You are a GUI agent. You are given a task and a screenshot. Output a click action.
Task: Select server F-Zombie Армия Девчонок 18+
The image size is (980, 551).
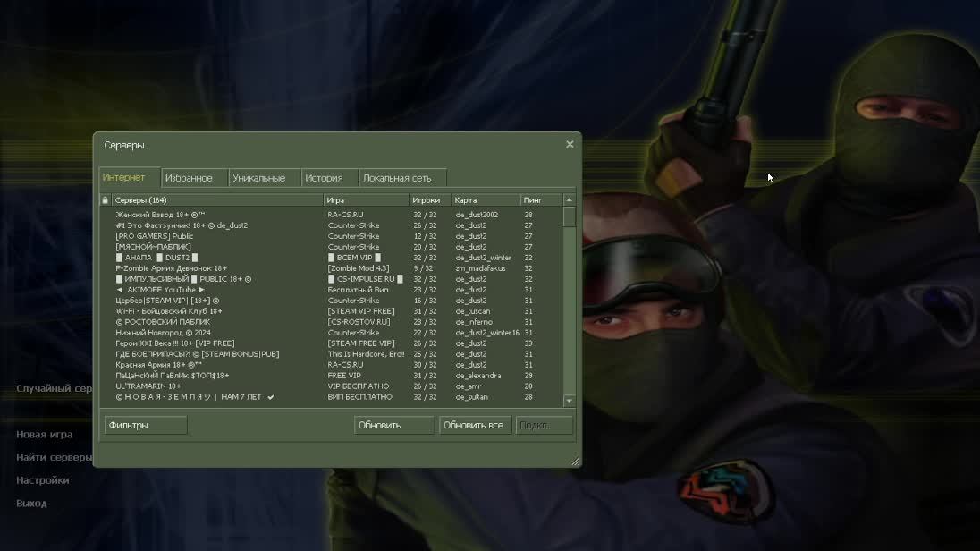tap(331, 268)
